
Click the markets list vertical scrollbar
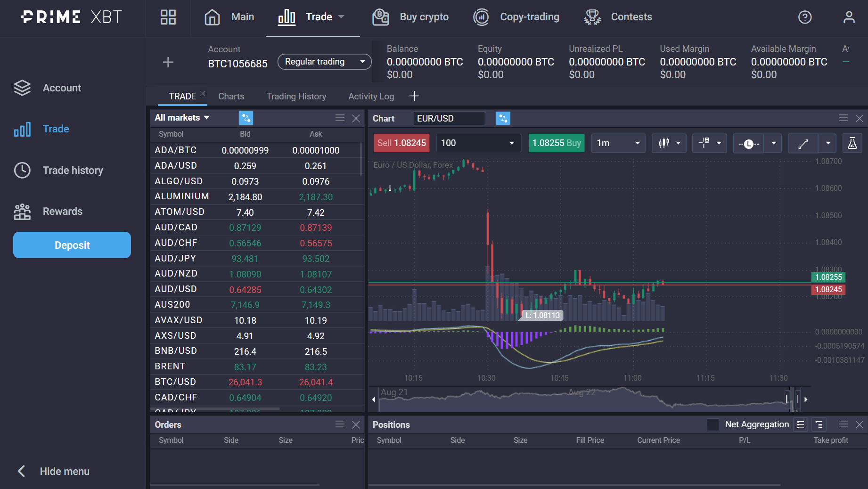(x=361, y=159)
